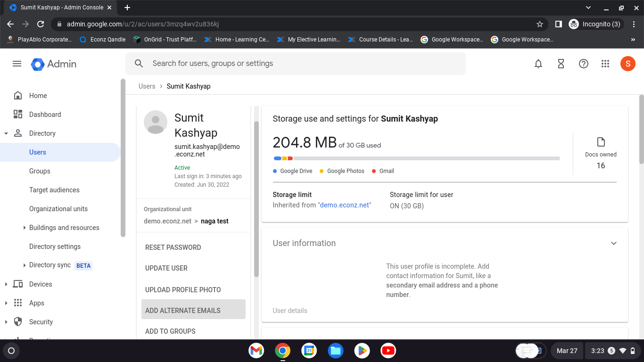This screenshot has height=362, width=644.
Task: Click the User details label
Action: click(x=290, y=311)
